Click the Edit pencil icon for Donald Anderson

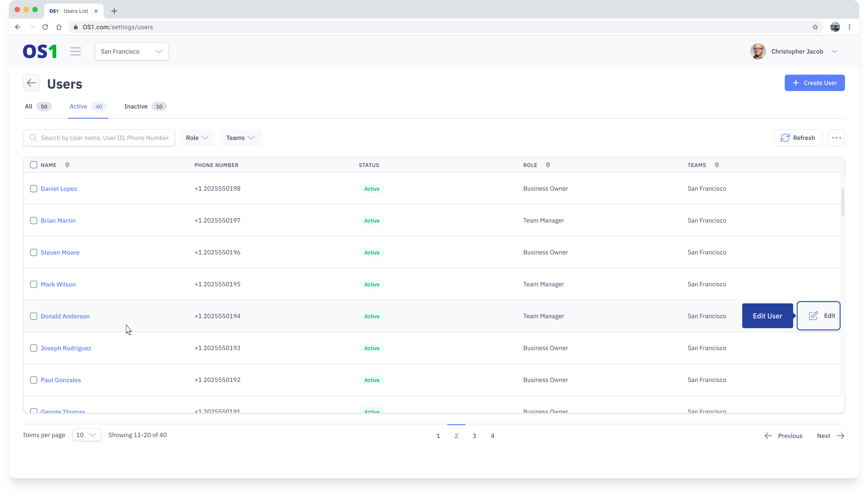(x=813, y=316)
